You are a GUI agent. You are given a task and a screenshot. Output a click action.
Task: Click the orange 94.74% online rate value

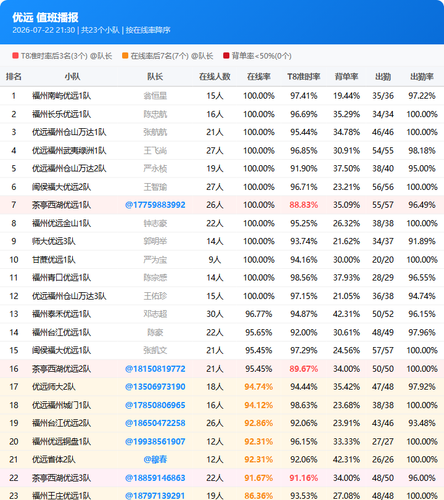[x=259, y=387]
